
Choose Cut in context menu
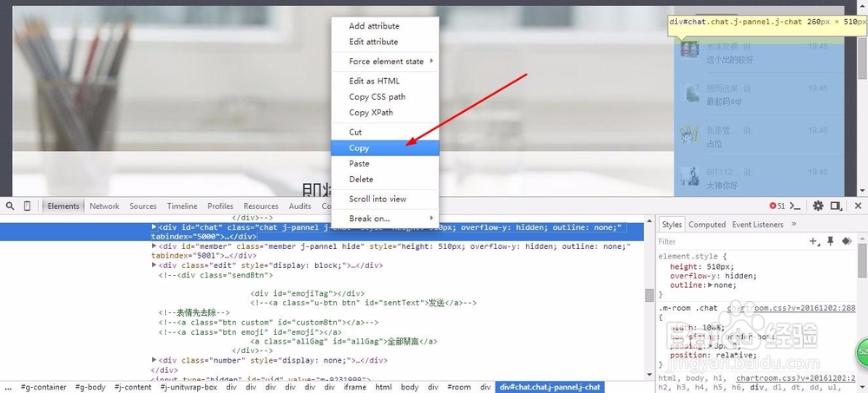(385, 132)
